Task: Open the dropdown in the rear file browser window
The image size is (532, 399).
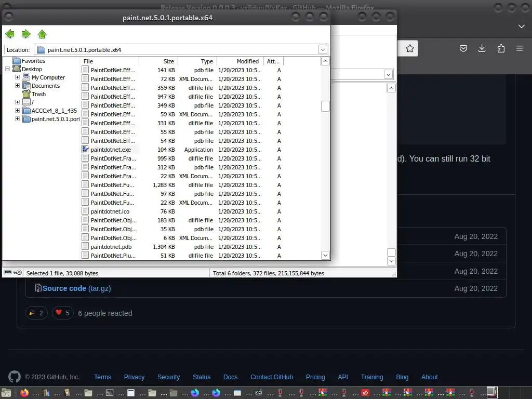Action: (388, 74)
